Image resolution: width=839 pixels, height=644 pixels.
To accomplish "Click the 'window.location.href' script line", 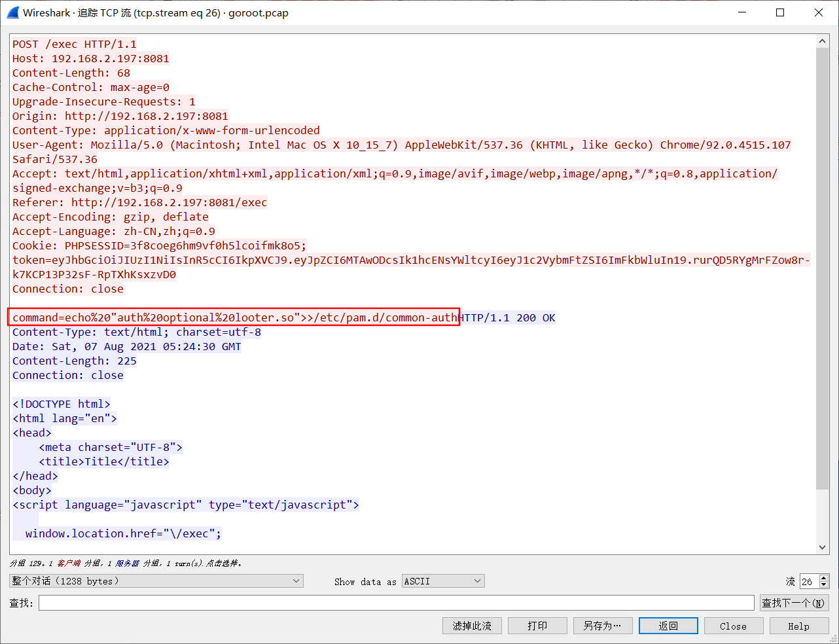I will tap(124, 533).
